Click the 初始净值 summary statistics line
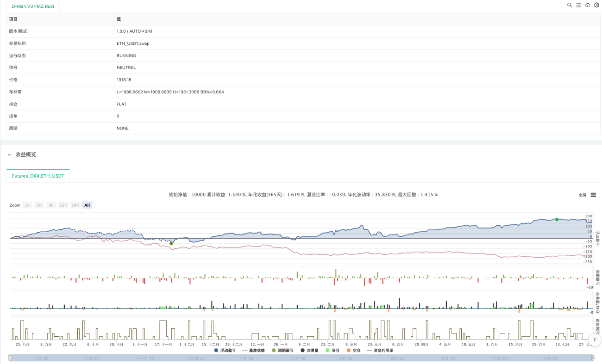The height and width of the screenshot is (364, 602). point(303,195)
